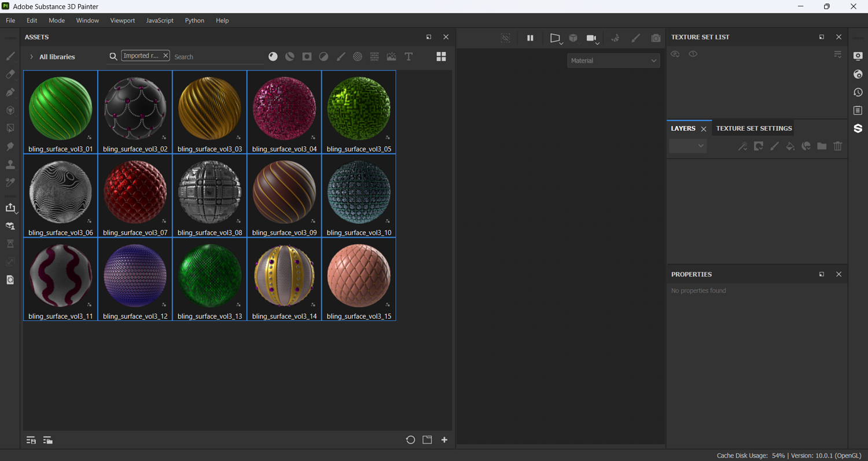Select the Layers tab
This screenshot has height=461, width=868.
click(x=683, y=128)
